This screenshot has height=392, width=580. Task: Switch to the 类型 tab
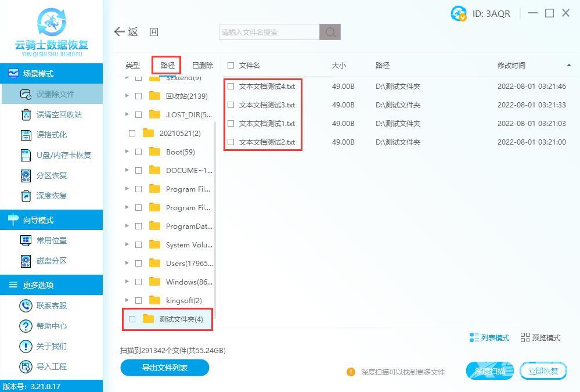point(133,66)
